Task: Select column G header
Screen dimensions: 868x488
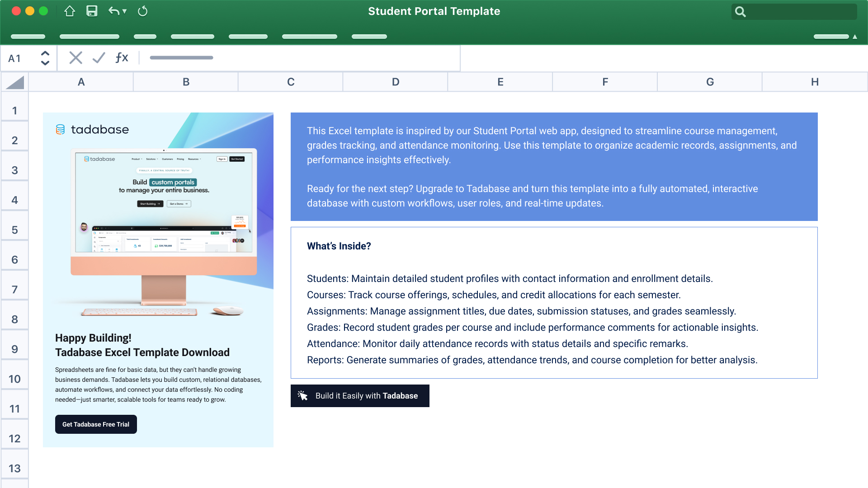Action: click(710, 82)
